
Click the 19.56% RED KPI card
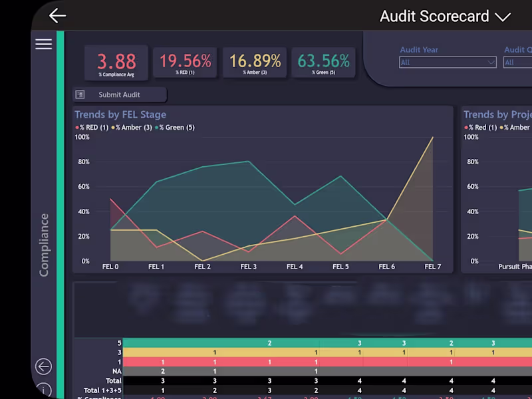point(186,64)
